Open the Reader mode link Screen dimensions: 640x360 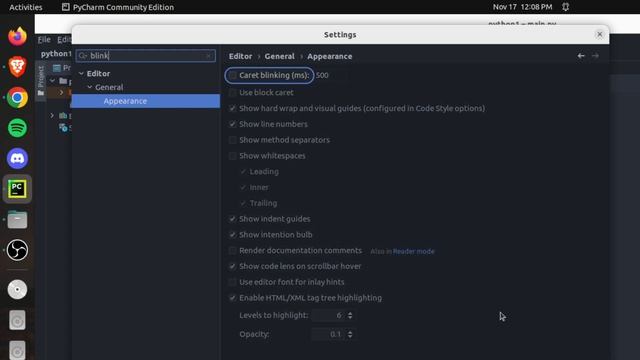point(413,251)
